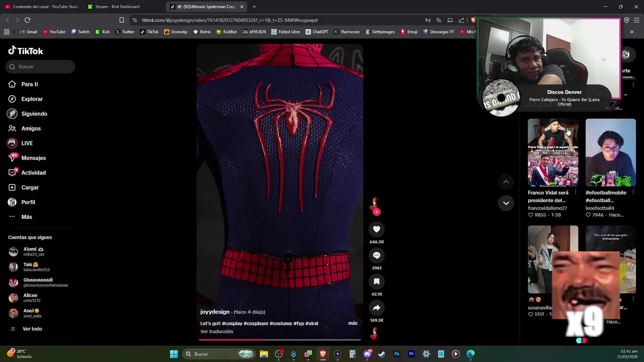Image resolution: width=644 pixels, height=362 pixels.
Task: Reload the current page
Action: coord(27,20)
